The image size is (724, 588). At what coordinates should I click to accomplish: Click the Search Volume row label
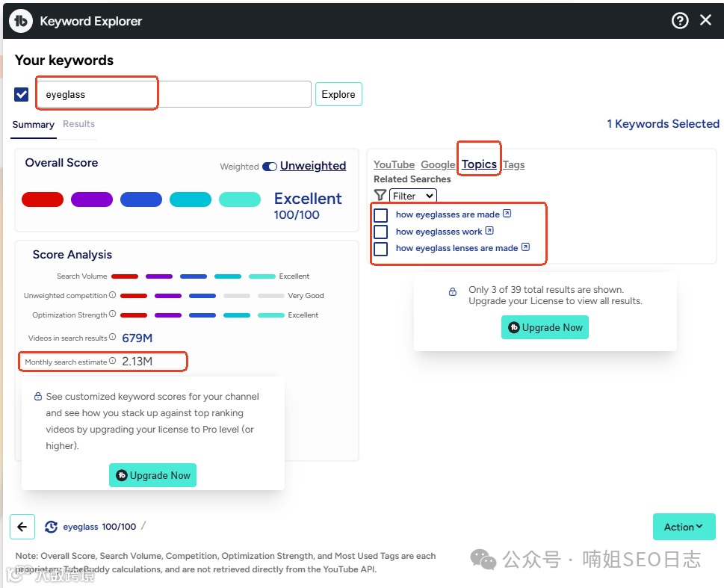[x=81, y=276]
